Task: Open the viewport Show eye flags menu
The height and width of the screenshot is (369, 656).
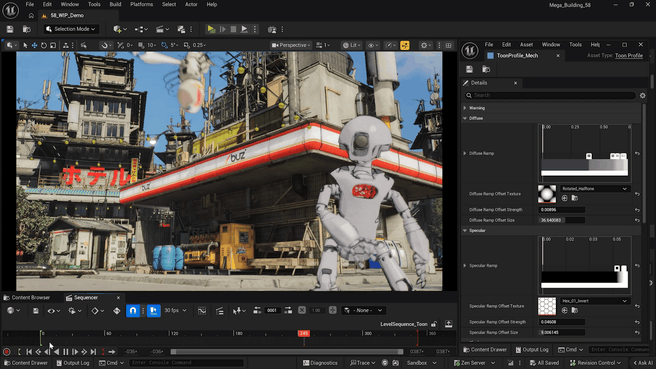Action: coord(372,45)
